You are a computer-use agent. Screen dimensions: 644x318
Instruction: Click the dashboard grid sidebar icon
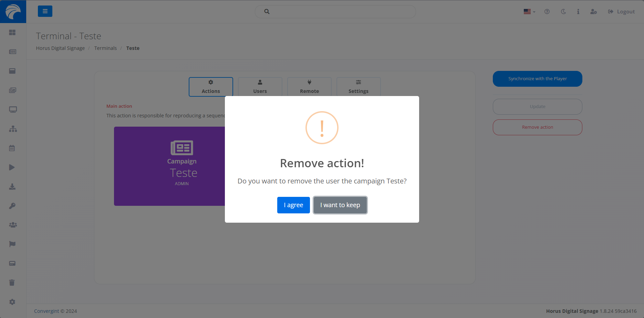point(12,32)
